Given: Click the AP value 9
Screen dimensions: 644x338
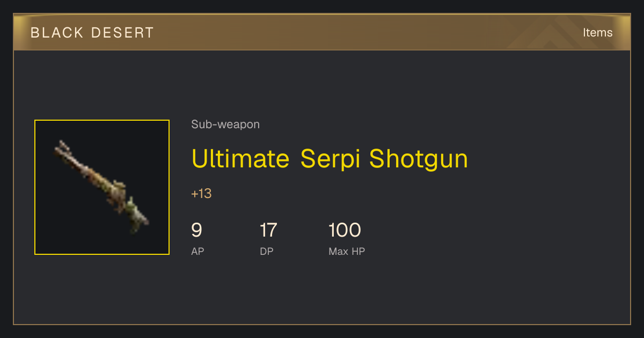Looking at the screenshot, I should coord(196,230).
